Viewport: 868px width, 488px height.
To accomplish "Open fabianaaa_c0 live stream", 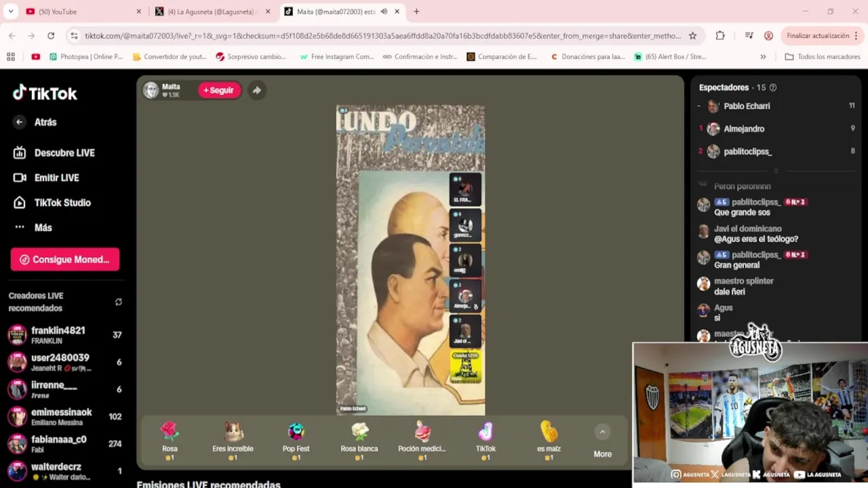I will point(64,443).
